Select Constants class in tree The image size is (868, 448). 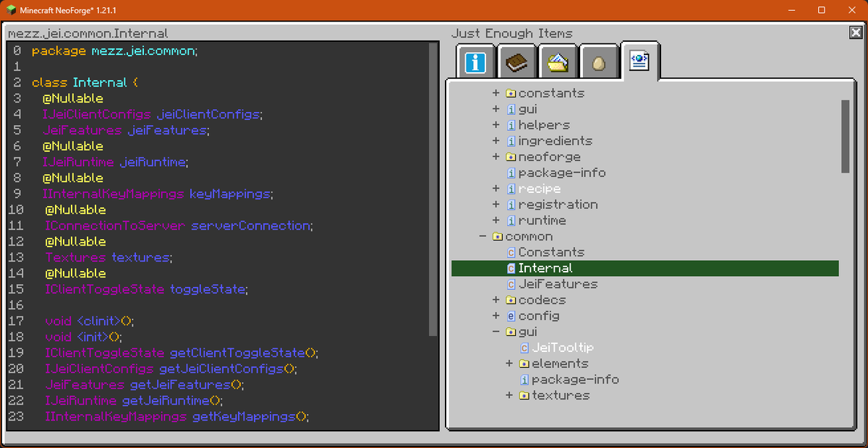[551, 252]
